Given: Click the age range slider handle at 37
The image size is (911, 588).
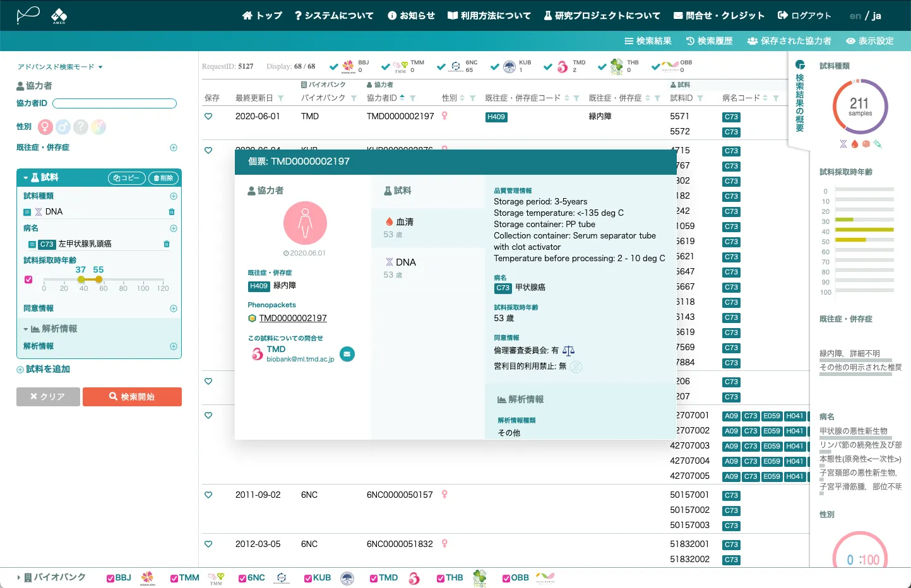Looking at the screenshot, I should (x=81, y=279).
